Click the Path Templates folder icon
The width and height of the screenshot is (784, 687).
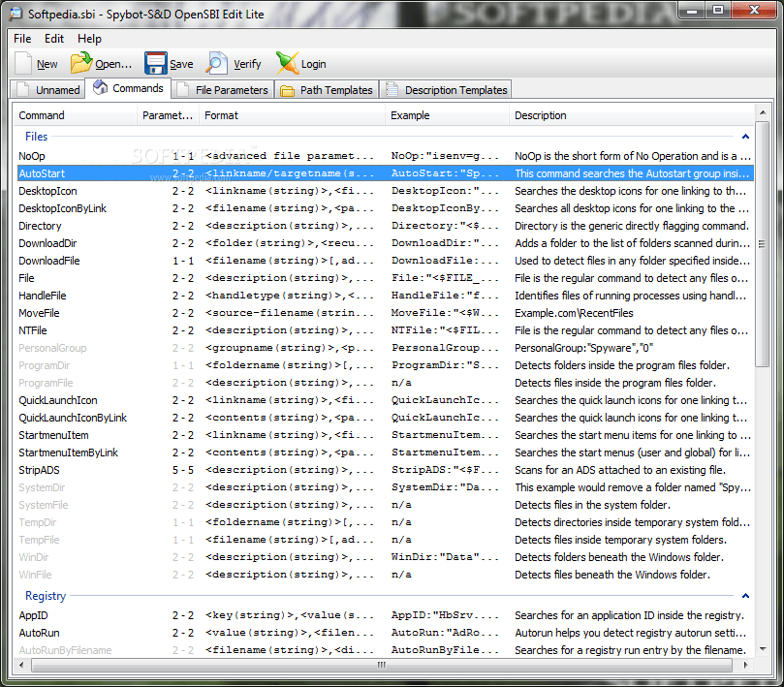(x=287, y=90)
